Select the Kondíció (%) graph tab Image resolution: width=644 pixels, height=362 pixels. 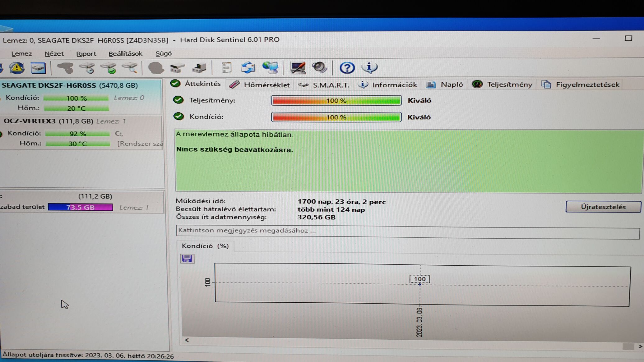(x=205, y=246)
